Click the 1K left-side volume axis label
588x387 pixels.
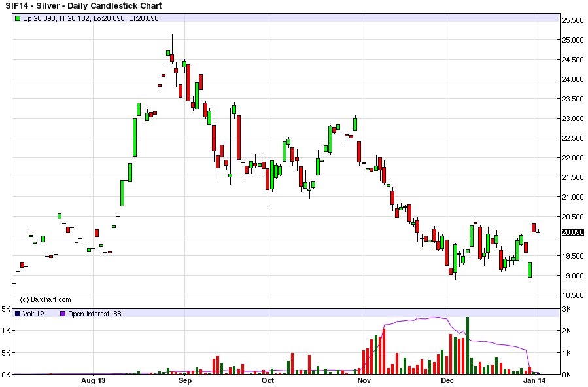point(6,331)
